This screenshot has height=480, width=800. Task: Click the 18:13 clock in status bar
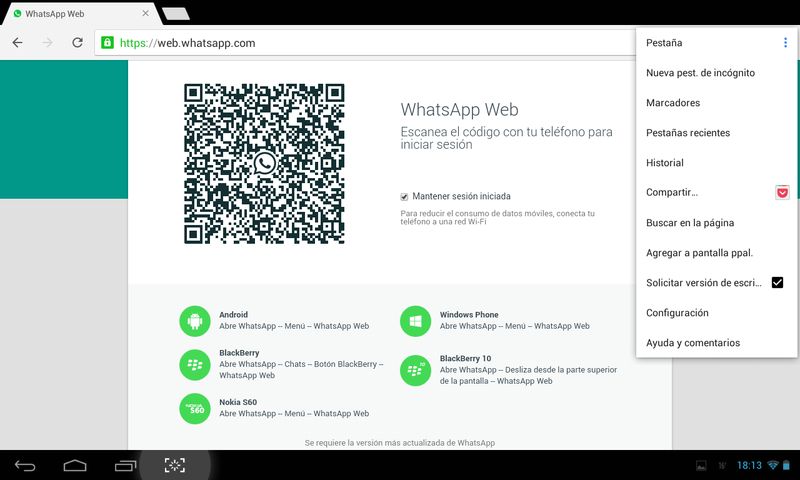pyautogui.click(x=749, y=465)
